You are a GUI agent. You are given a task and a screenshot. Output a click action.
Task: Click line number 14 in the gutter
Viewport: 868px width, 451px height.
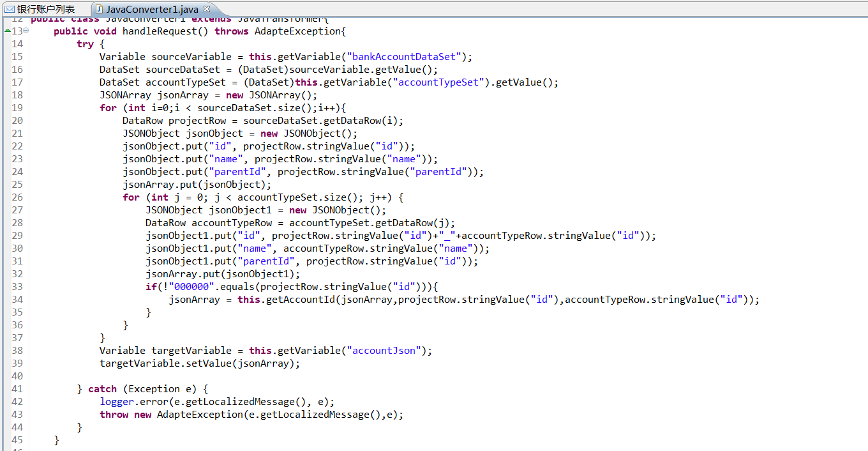coord(17,44)
